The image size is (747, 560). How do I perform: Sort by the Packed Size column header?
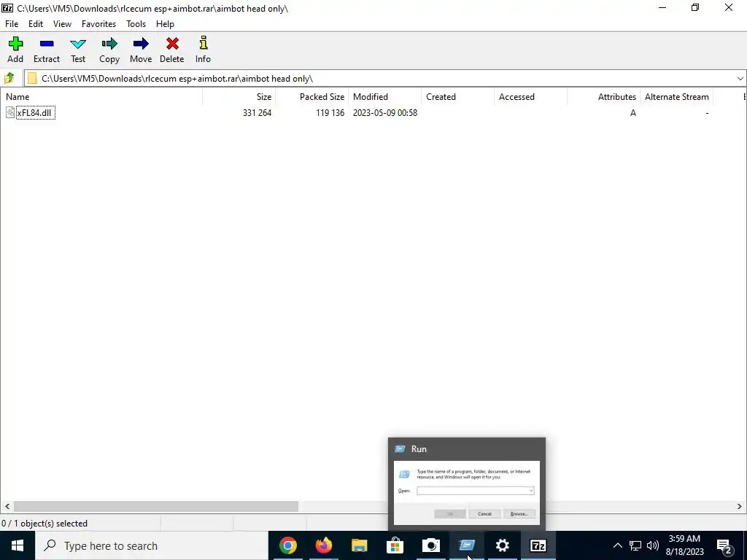(x=312, y=97)
